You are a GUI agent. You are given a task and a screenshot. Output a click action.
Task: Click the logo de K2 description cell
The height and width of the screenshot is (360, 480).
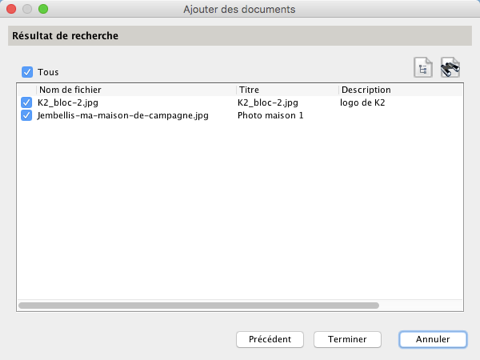pos(362,103)
